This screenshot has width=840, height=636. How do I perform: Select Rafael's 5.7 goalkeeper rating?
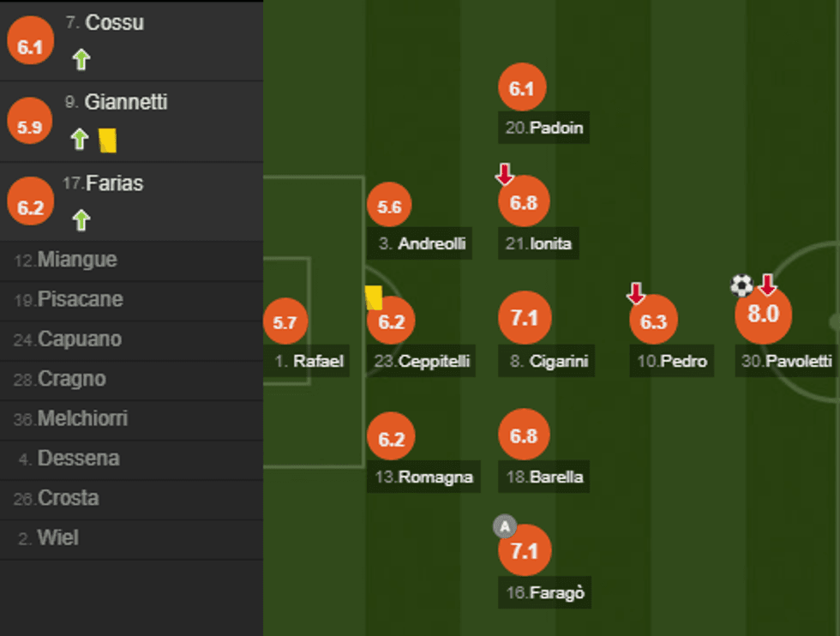click(x=285, y=322)
